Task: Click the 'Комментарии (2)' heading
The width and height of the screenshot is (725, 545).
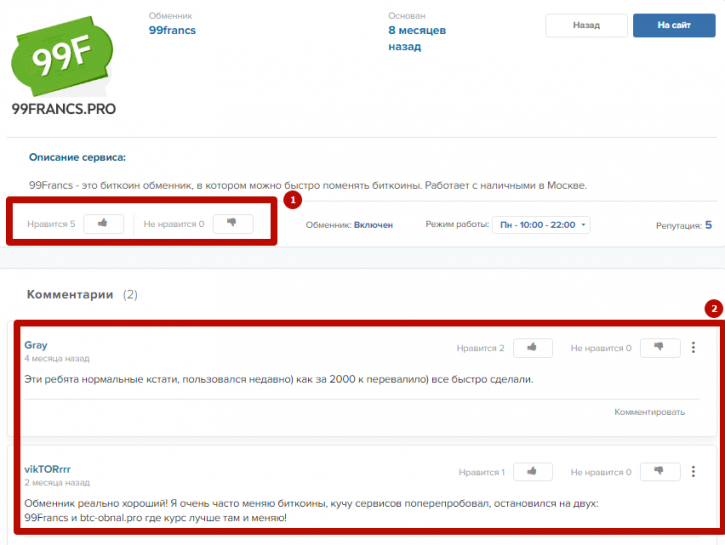Action: (x=82, y=294)
